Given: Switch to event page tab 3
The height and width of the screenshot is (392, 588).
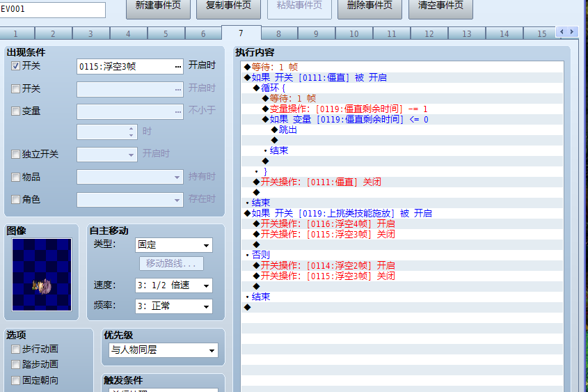Looking at the screenshot, I should (90, 33).
